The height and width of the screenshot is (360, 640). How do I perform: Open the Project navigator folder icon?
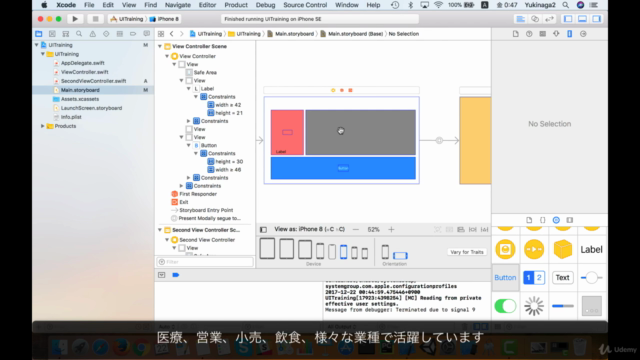point(39,34)
